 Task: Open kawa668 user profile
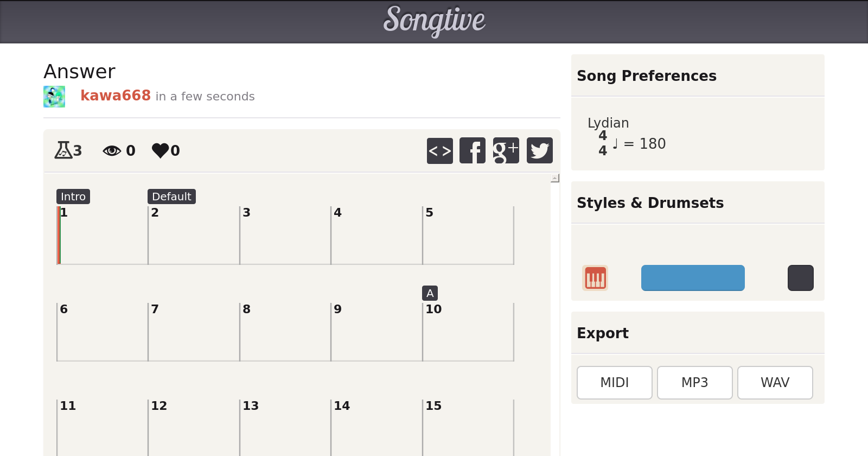(116, 96)
